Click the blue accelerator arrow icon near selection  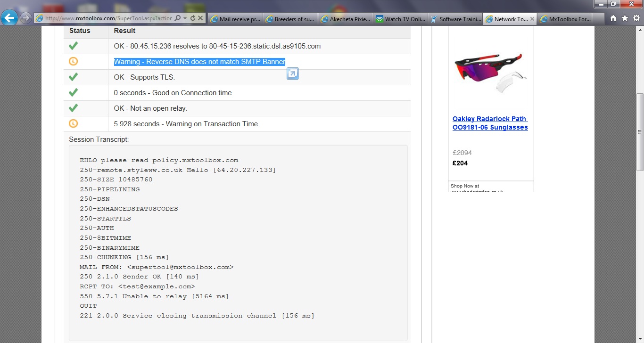[293, 73]
